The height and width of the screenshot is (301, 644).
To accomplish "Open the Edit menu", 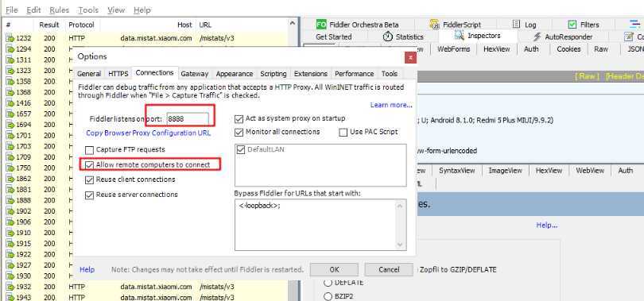I will [33, 10].
